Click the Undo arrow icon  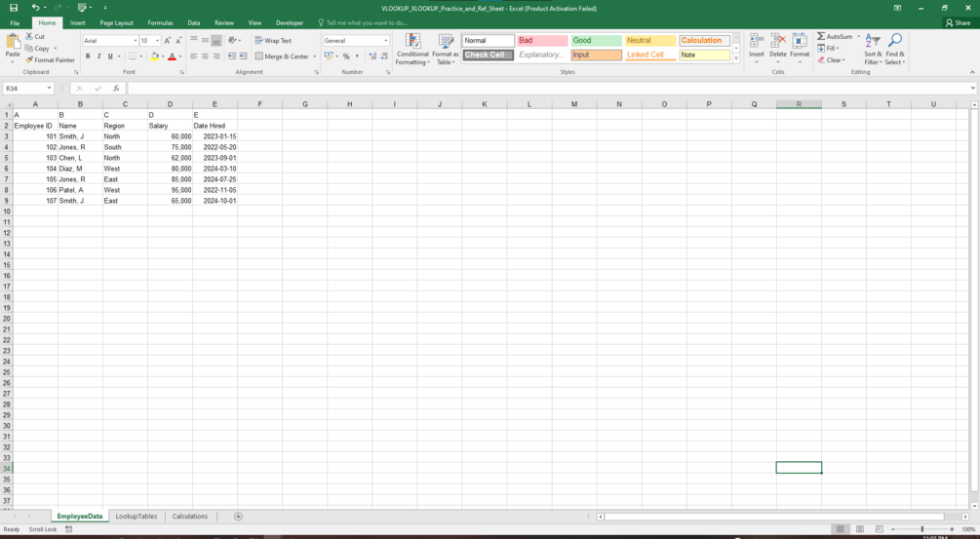pos(36,8)
